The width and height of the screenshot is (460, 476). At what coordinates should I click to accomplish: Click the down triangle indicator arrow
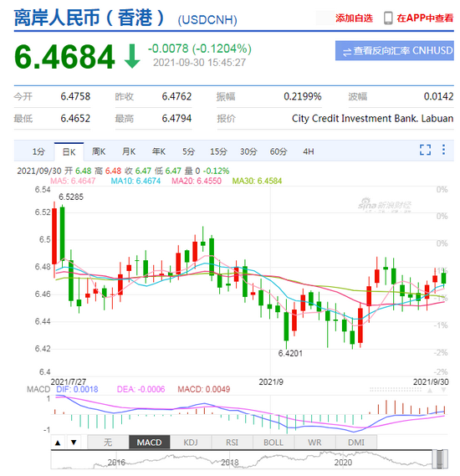(x=74, y=443)
